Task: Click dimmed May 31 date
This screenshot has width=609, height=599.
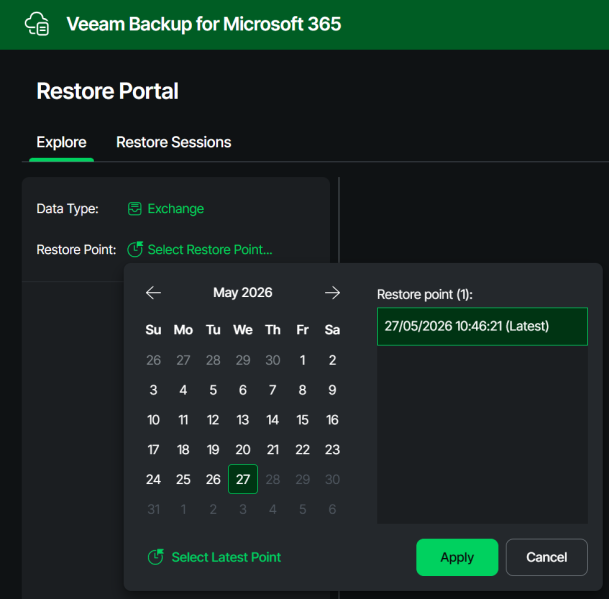Action: click(x=153, y=509)
